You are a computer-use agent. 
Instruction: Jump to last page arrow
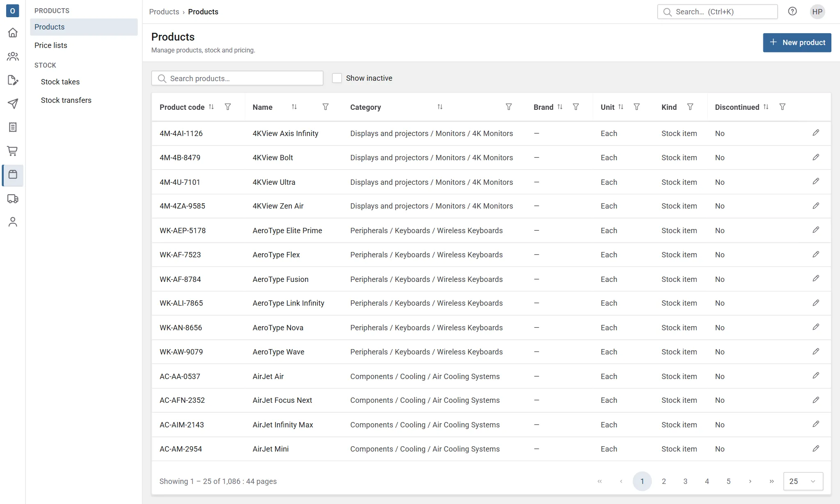772,481
